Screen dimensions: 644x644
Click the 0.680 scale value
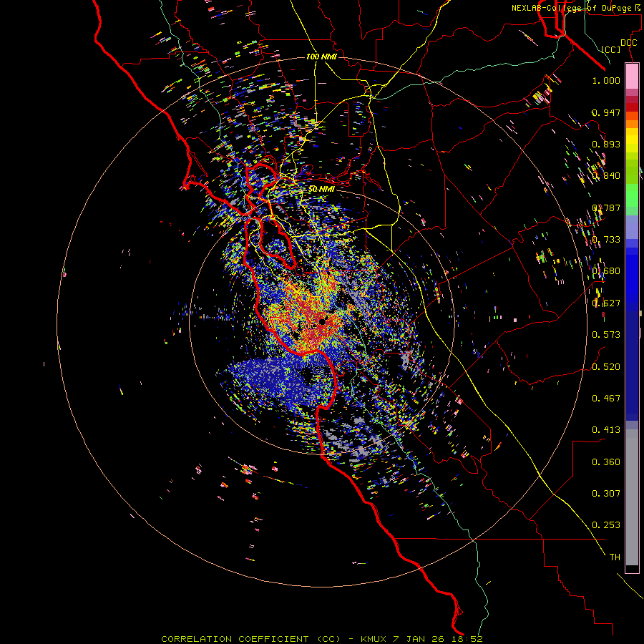coord(606,271)
